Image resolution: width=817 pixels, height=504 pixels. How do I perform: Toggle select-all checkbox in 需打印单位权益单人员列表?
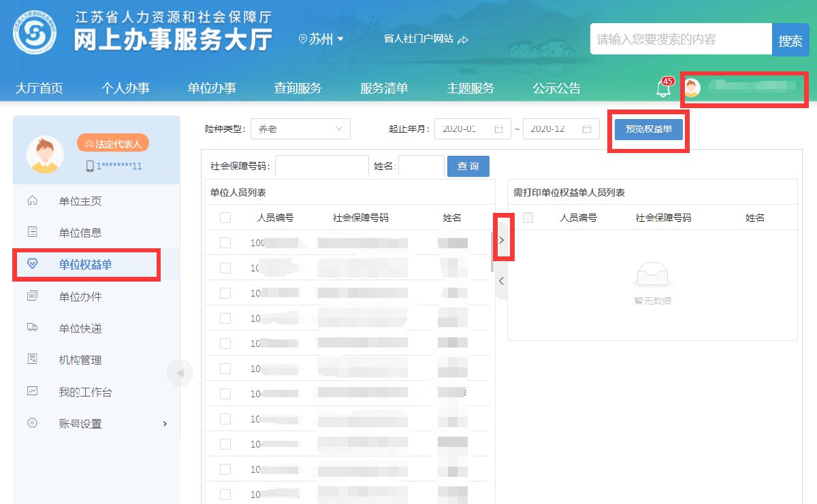tap(528, 218)
